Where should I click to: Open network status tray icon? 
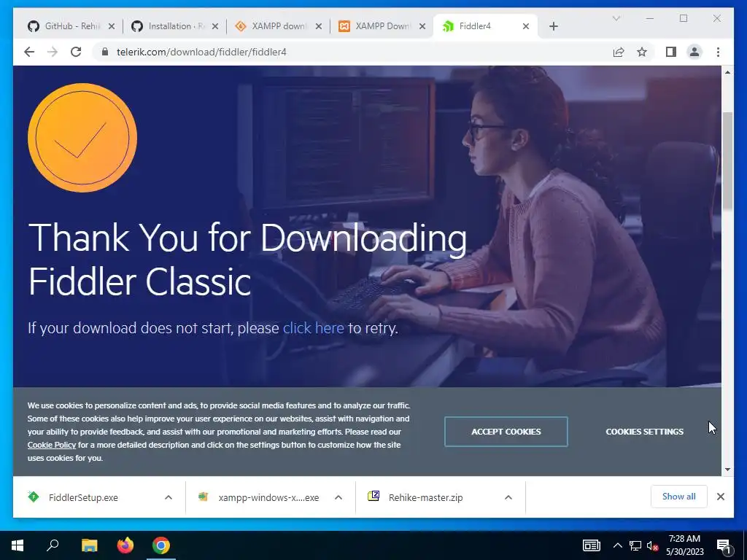tap(635, 545)
